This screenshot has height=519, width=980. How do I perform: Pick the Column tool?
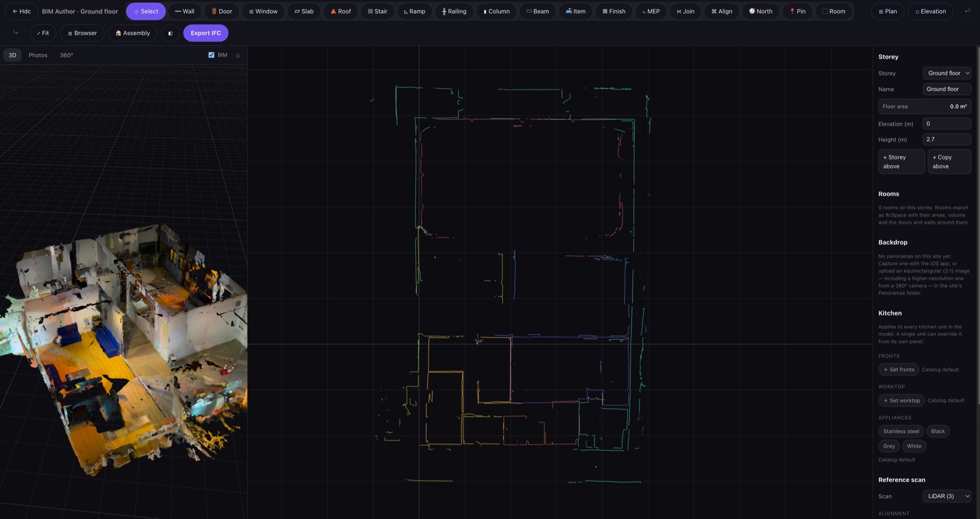(x=497, y=11)
